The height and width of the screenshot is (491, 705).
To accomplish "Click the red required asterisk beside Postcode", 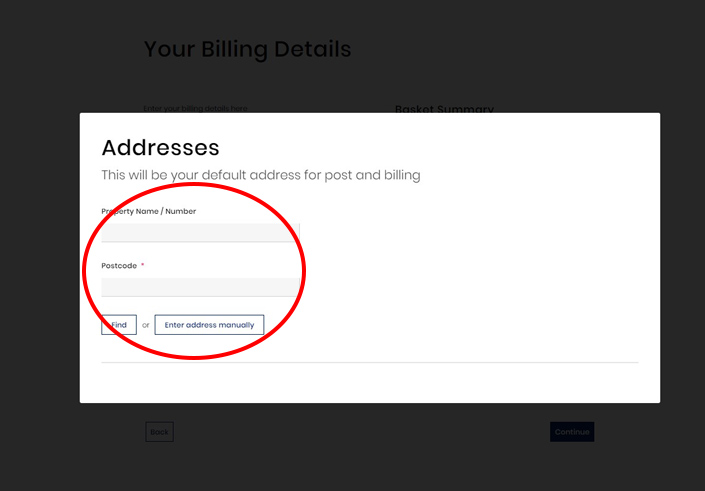I will pos(143,265).
